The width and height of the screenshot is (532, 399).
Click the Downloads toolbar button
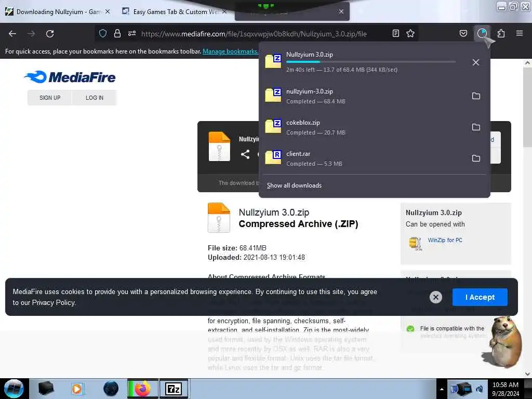(482, 33)
